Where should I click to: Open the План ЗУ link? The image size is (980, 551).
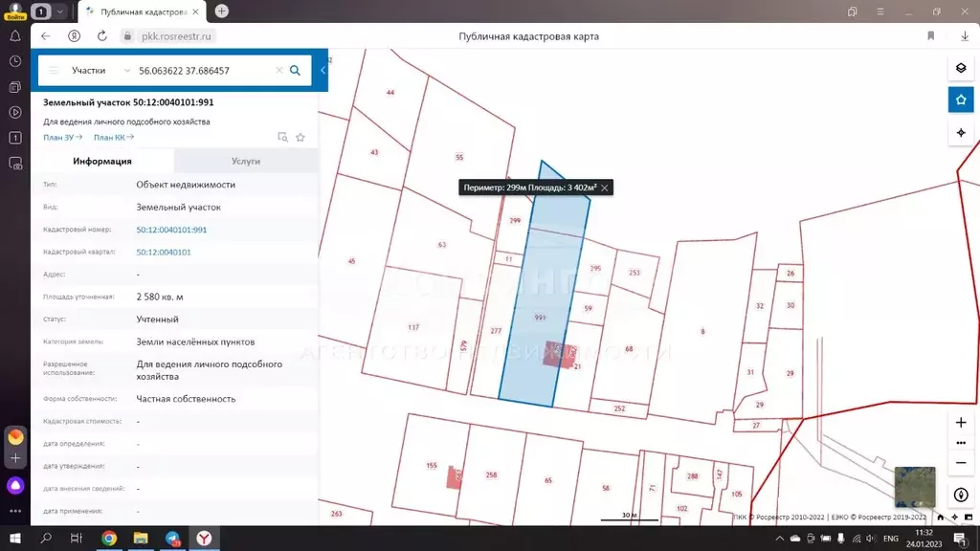tap(62, 138)
